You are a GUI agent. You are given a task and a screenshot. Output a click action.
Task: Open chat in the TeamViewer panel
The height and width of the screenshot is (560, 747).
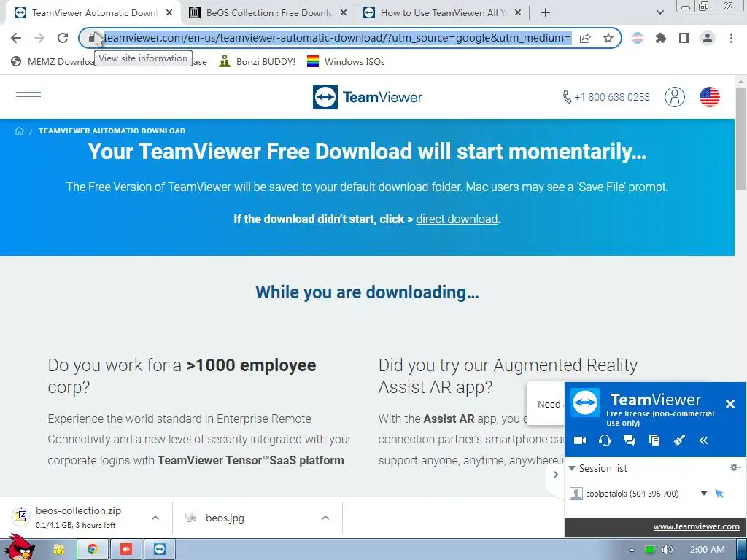(x=630, y=440)
